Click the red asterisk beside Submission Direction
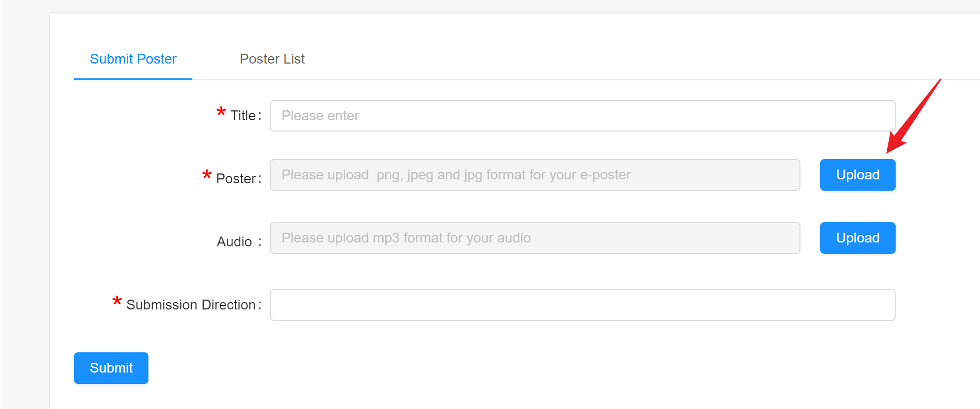 pos(117,301)
